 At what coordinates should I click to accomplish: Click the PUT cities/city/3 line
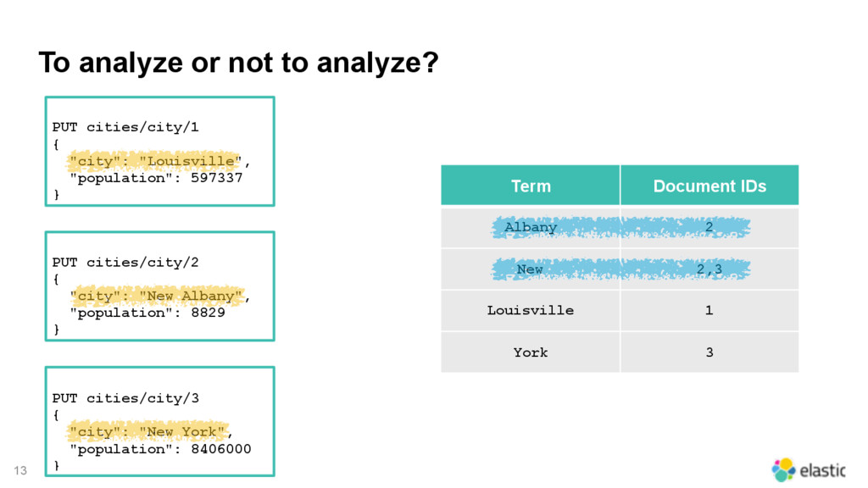coord(125,398)
